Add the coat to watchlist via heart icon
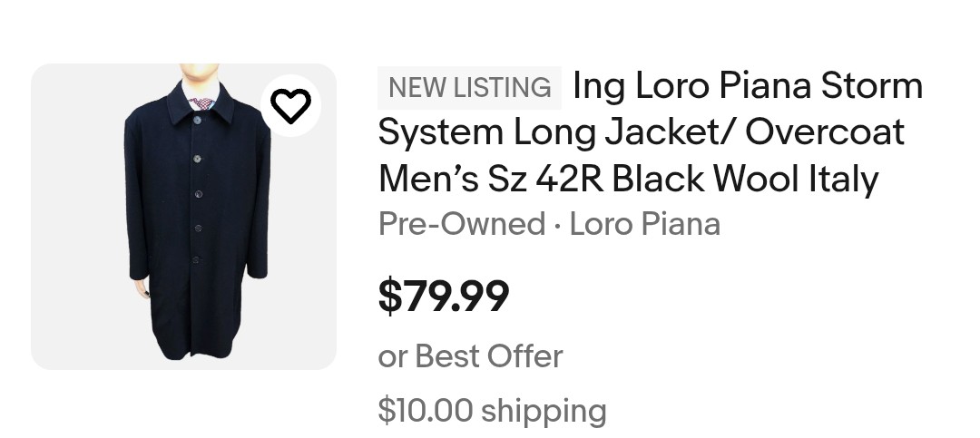This screenshot has width=980, height=438. 291,107
